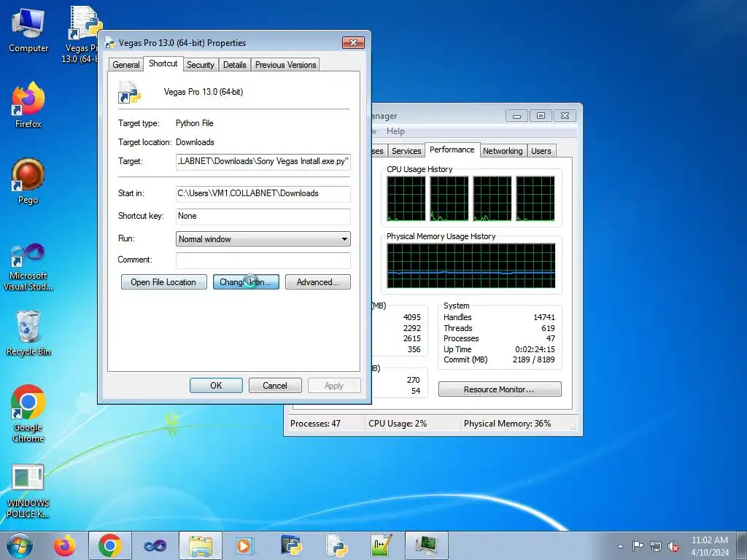The width and height of the screenshot is (747, 560).
Task: Click the Target path input field
Action: pos(263,161)
